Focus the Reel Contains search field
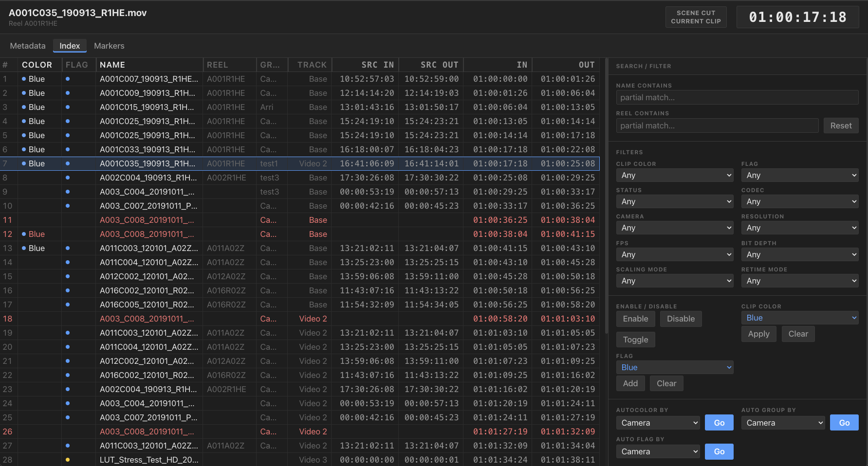Screen dimensions: 868x466 717,125
